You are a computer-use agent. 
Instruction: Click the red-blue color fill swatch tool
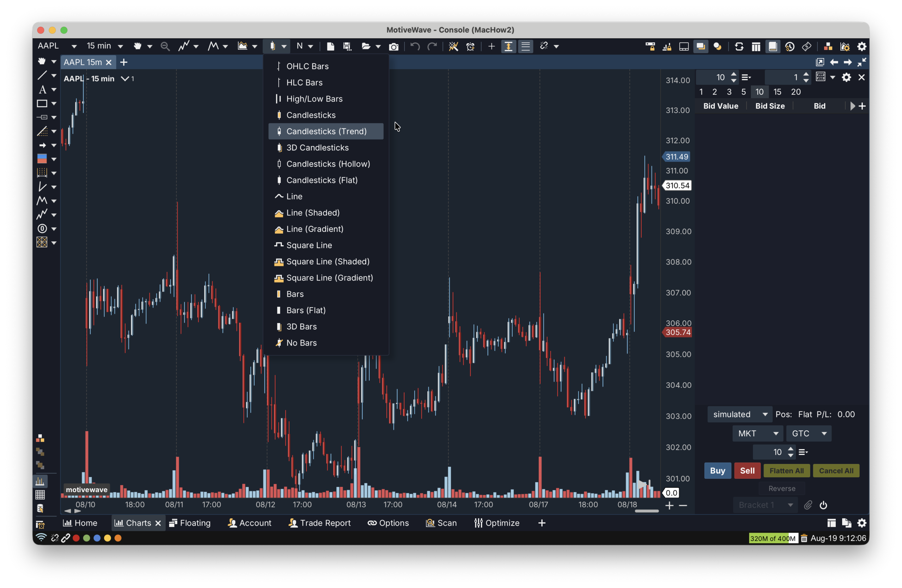tap(42, 159)
